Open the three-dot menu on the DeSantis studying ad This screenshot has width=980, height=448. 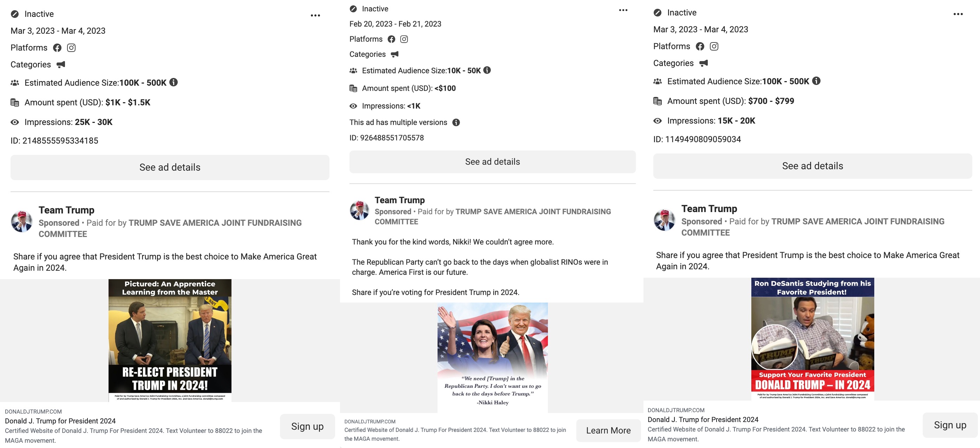click(958, 14)
